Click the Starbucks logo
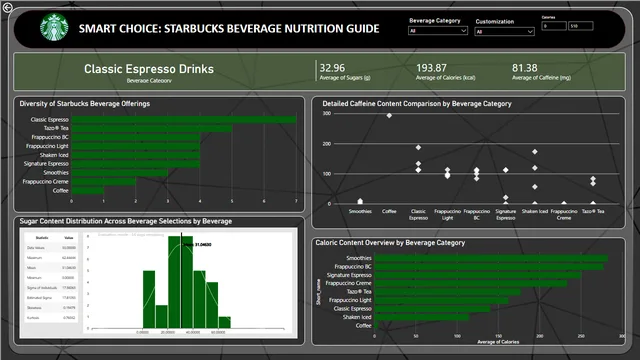Image resolution: width=640 pixels, height=360 pixels. pos(54,27)
